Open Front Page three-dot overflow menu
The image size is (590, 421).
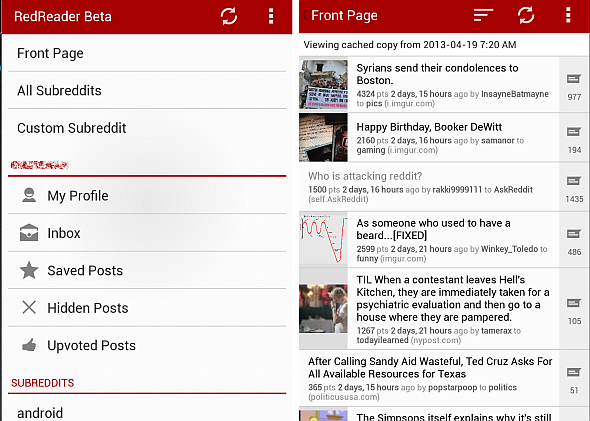click(568, 15)
